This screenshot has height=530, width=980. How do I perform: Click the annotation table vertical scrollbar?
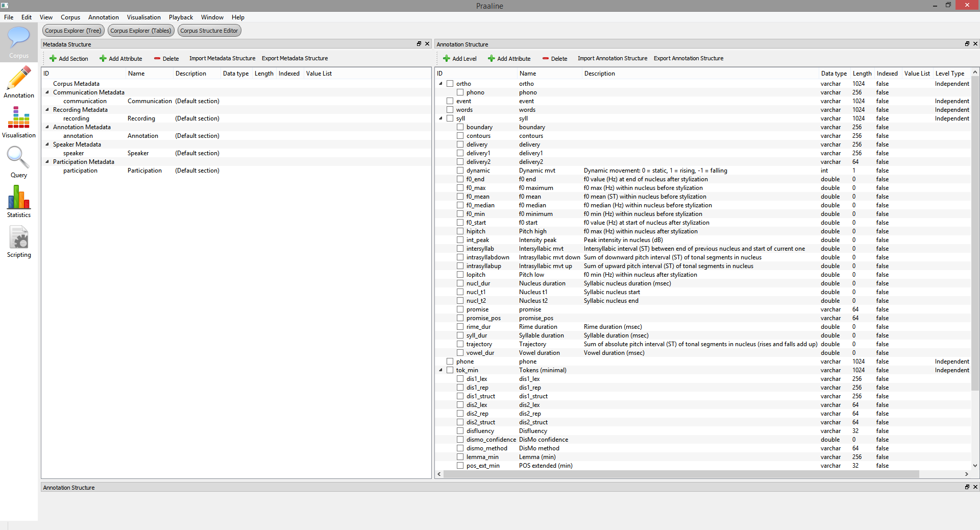975,234
